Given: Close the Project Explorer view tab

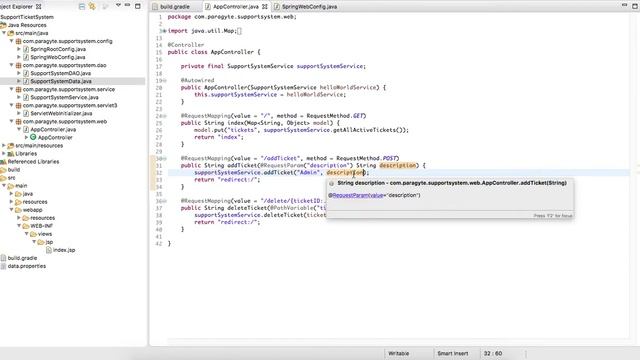Looking at the screenshot, I should tap(38, 7).
